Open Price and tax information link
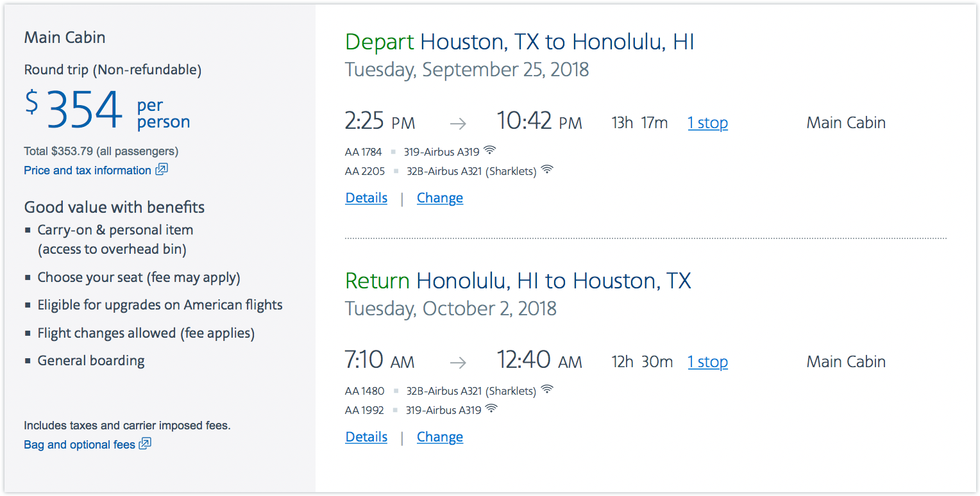The image size is (980, 496). (x=87, y=170)
